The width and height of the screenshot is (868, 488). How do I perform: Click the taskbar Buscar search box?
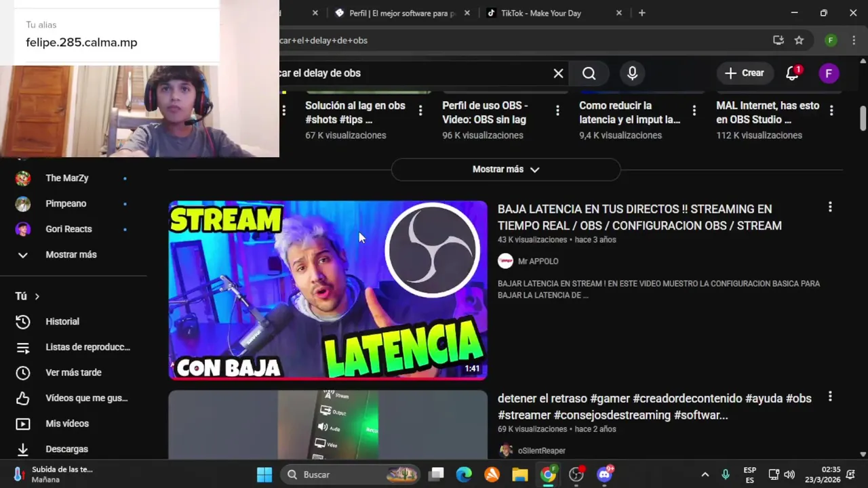click(x=351, y=474)
